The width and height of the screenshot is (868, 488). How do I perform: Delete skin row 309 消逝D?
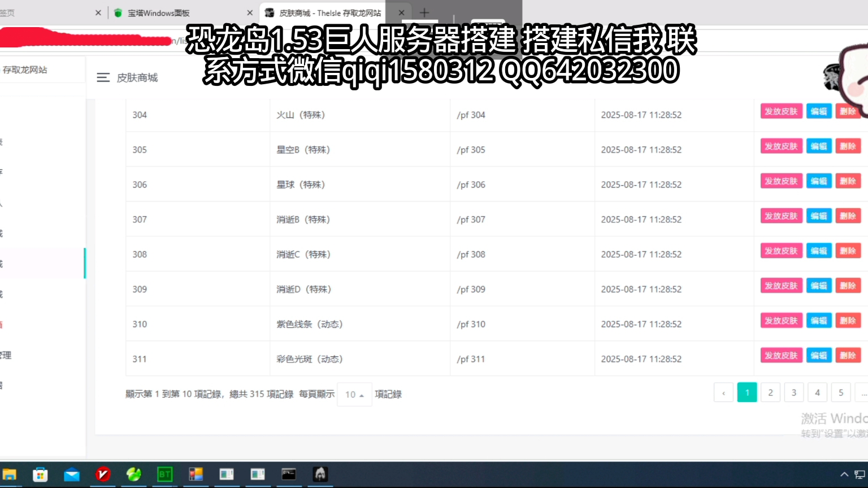pyautogui.click(x=848, y=286)
